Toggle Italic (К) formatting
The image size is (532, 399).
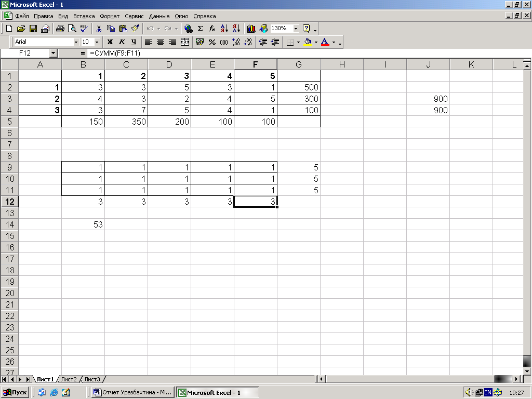(x=122, y=42)
